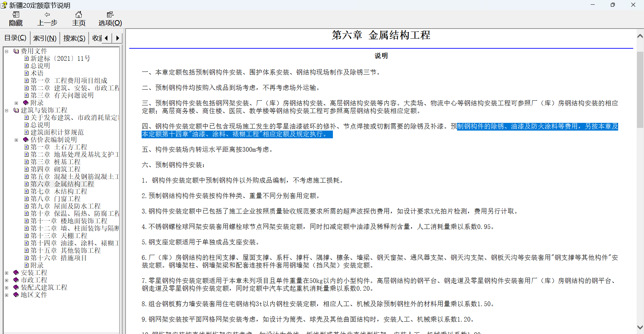The width and height of the screenshot is (644, 334).
Task: Open the partially shown 收藏 tab
Action: [97, 38]
